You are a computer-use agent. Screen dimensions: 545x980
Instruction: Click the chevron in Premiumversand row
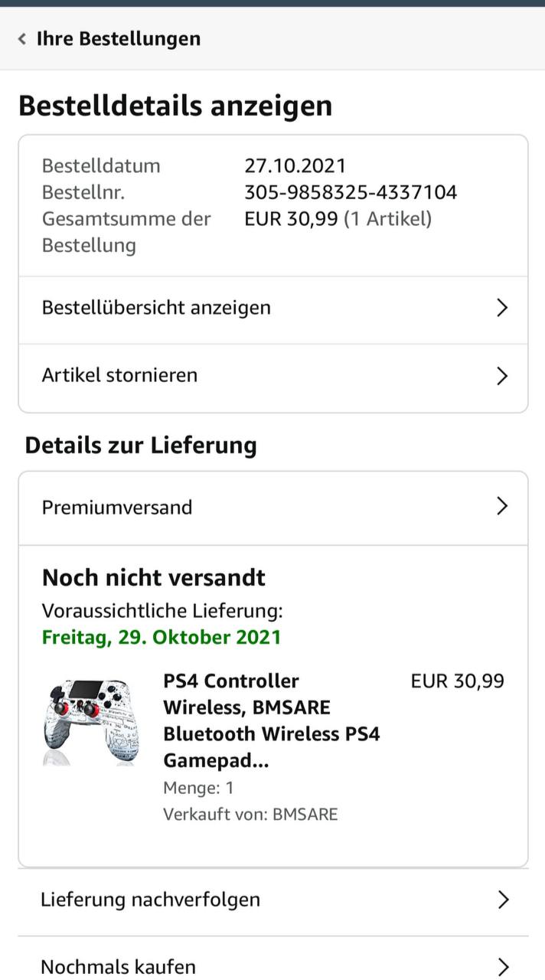coord(502,506)
